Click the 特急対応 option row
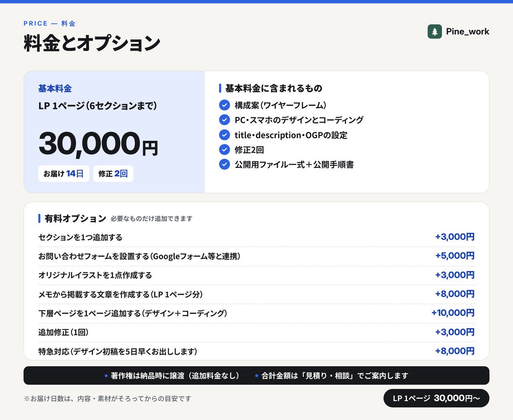 [256, 351]
